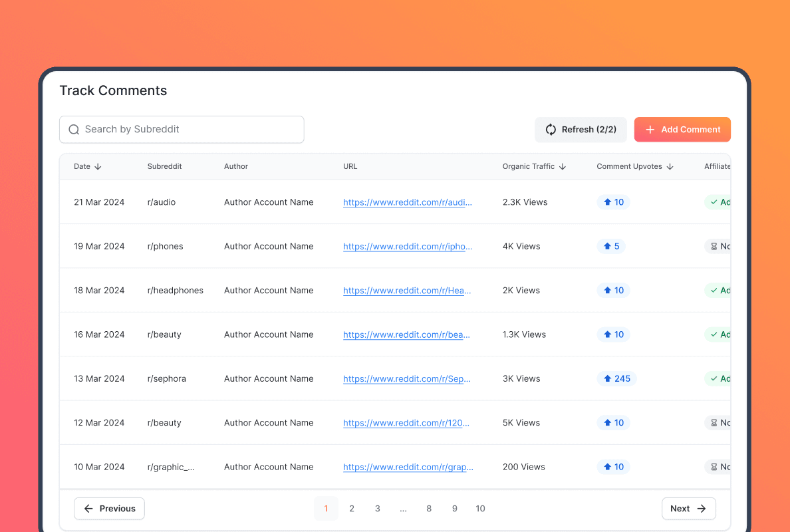This screenshot has height=532, width=790.
Task: Open the r/120... reddit link
Action: click(x=406, y=423)
